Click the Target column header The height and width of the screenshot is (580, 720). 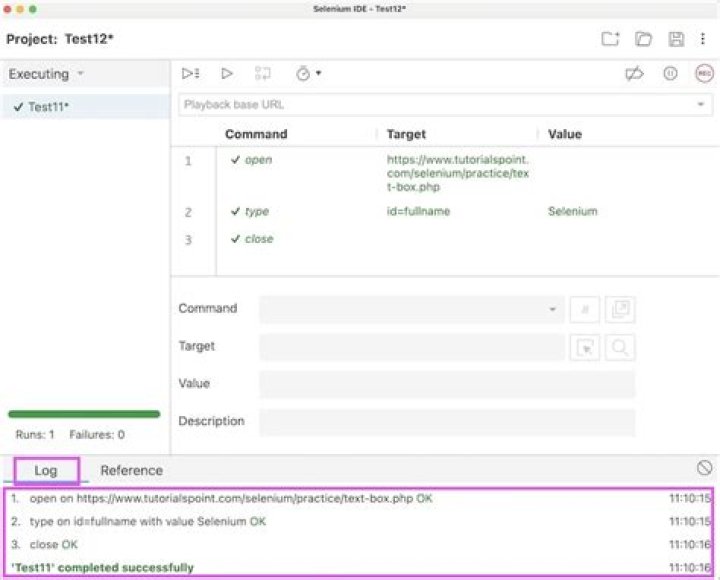pyautogui.click(x=406, y=134)
